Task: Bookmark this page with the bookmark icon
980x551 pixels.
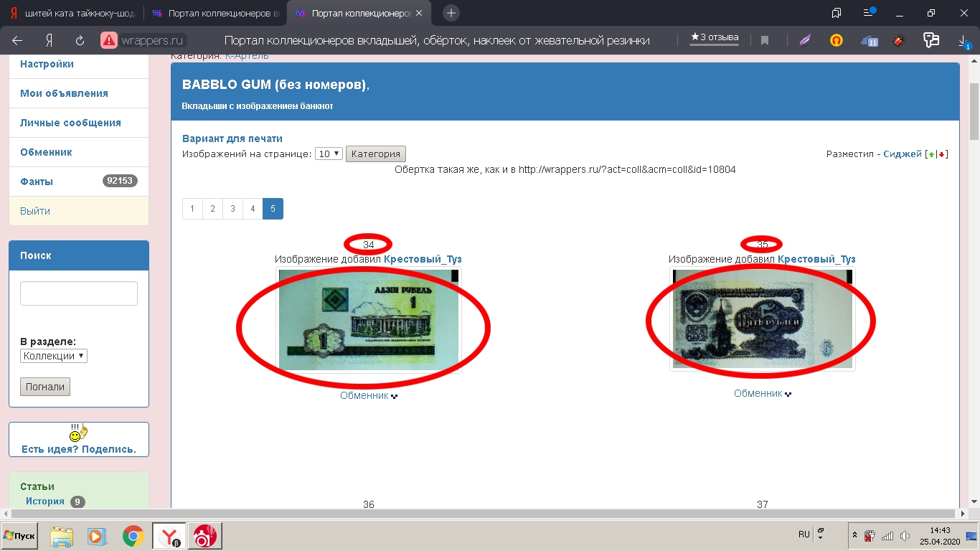Action: [765, 41]
